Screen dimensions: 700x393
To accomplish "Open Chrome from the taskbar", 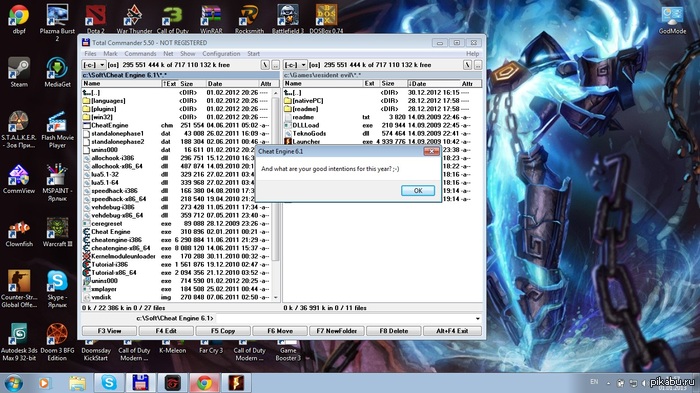I will pyautogui.click(x=205, y=383).
